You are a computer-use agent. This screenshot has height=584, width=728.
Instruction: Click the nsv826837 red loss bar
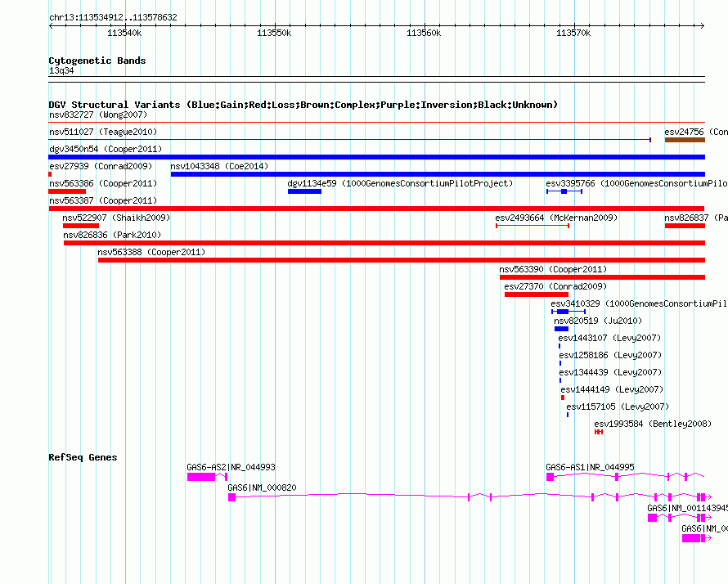click(685, 226)
